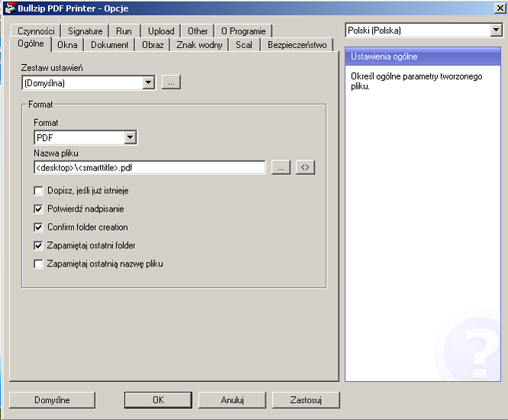
Task: Cancel with the Anuluj button
Action: coord(232,400)
